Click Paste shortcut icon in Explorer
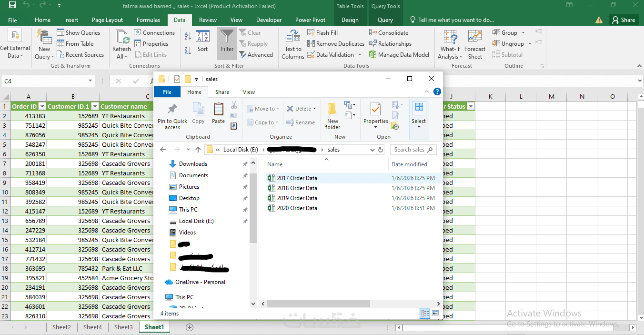Viewport: 644px width, 335px height. pos(234,126)
